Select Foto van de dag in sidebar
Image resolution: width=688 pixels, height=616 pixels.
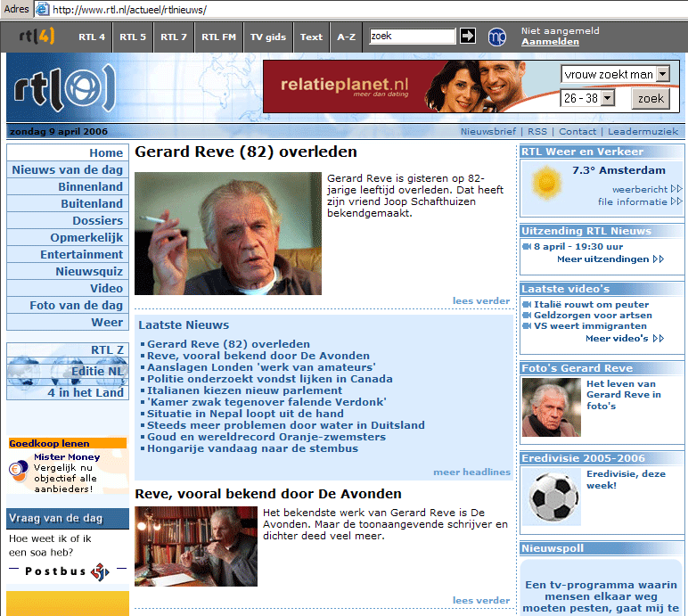[68, 305]
